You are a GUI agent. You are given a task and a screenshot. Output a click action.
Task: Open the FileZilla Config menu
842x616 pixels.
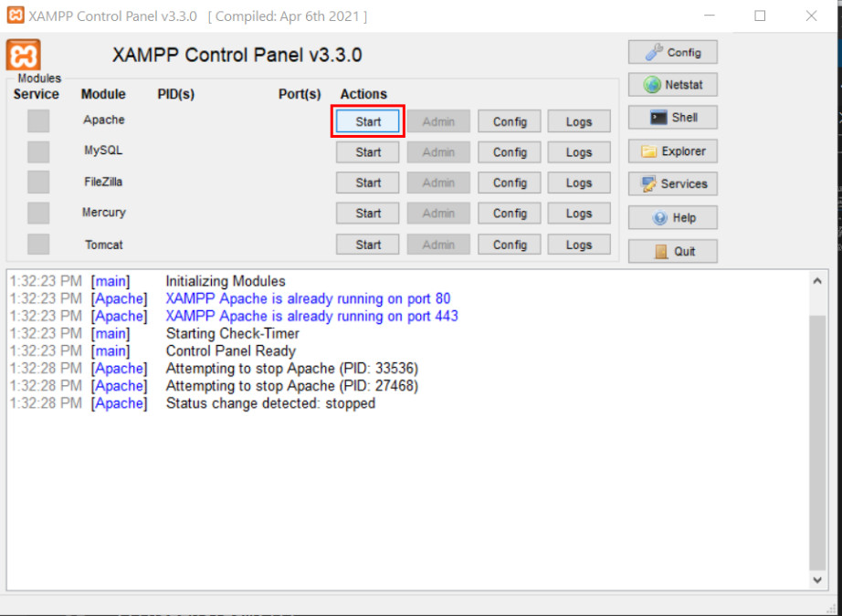point(510,183)
